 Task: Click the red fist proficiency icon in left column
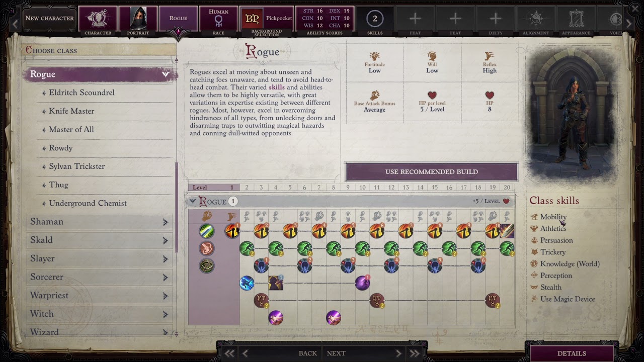207,248
